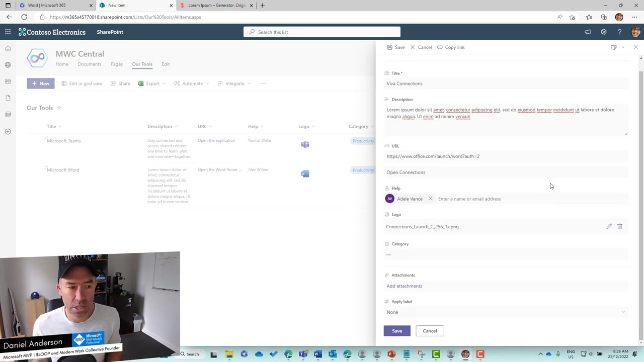The width and height of the screenshot is (644, 362).
Task: Click the Title text field
Action: [x=507, y=83]
